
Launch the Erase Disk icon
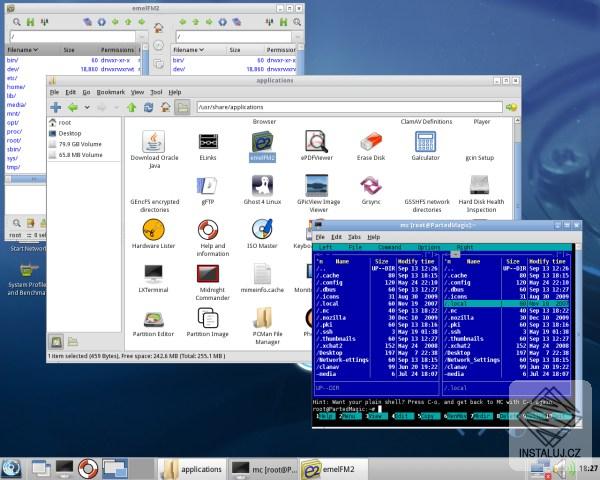coord(371,143)
